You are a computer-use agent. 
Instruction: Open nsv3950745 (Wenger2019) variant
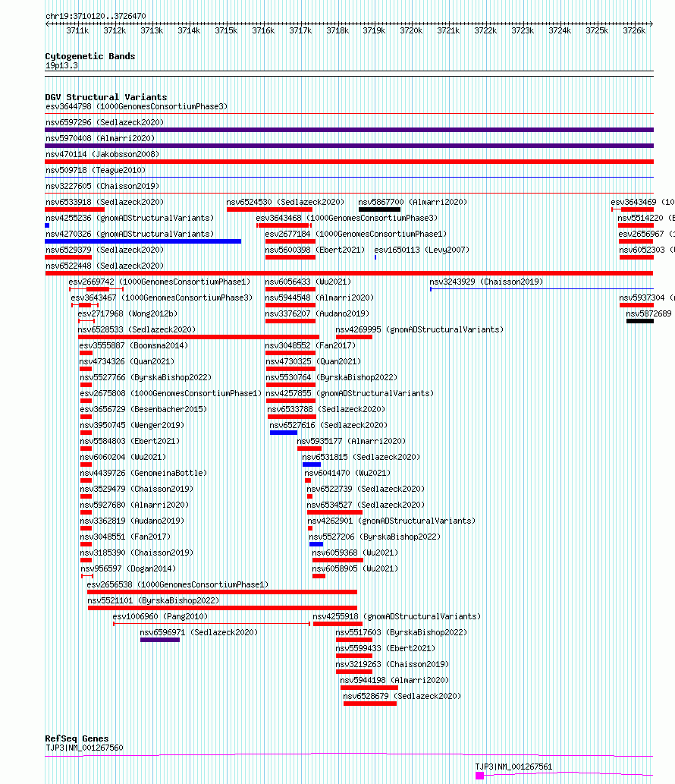pos(132,426)
